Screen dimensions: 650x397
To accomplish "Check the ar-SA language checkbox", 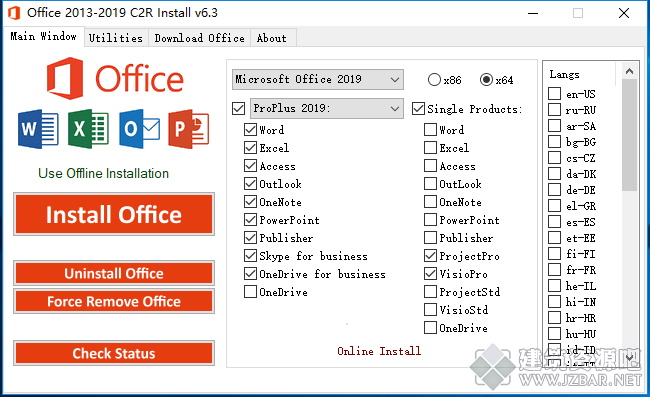I will [555, 126].
